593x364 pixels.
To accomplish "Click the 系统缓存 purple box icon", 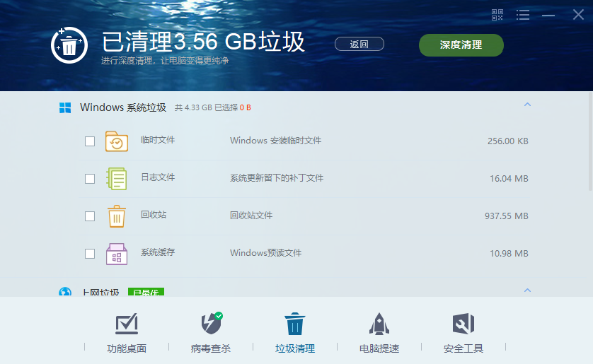I will [117, 254].
